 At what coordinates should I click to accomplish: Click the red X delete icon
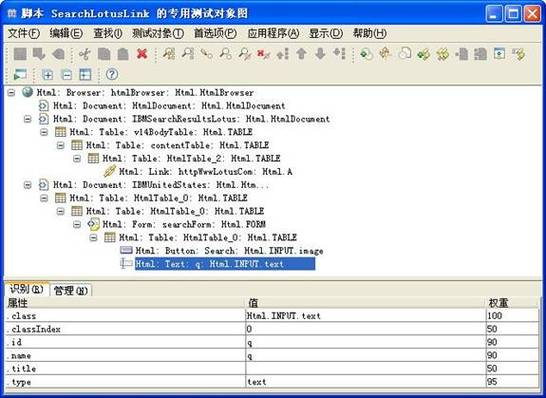point(142,54)
